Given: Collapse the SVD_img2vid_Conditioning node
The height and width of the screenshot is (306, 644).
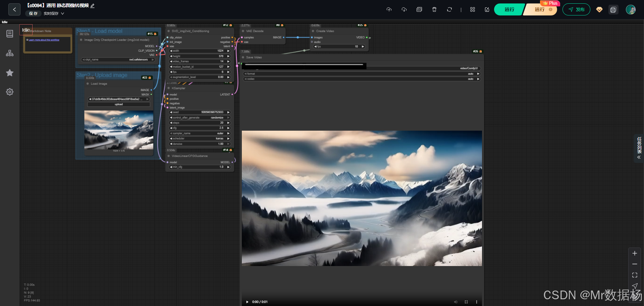Looking at the screenshot, I should (x=169, y=31).
